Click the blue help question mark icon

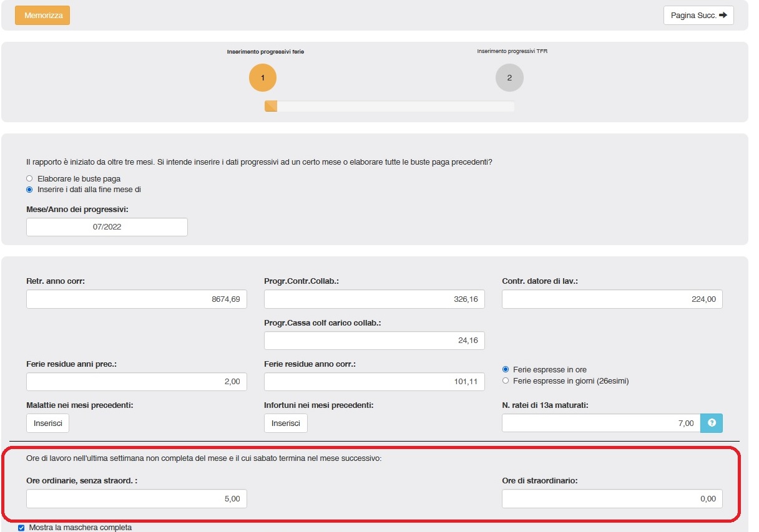click(x=712, y=423)
